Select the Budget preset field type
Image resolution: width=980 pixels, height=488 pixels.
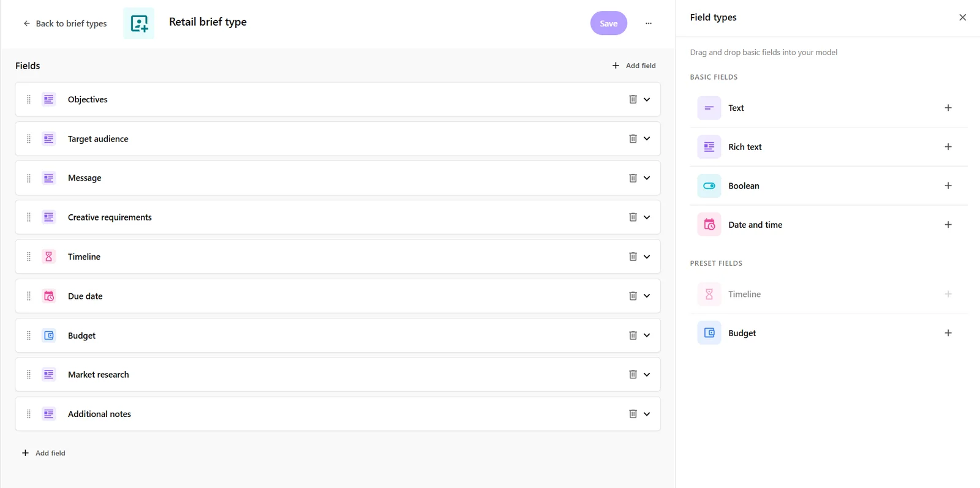click(829, 333)
